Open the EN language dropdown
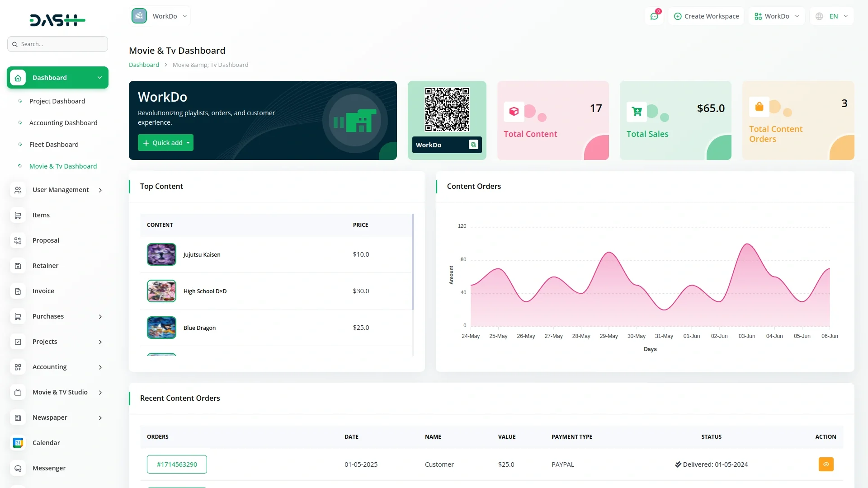Image resolution: width=868 pixels, height=488 pixels. click(832, 16)
